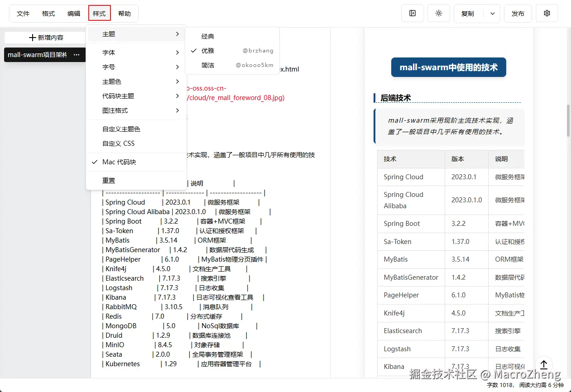Screen dimensions: 571x392
Task: Open the 文件 menu
Action: [23, 14]
